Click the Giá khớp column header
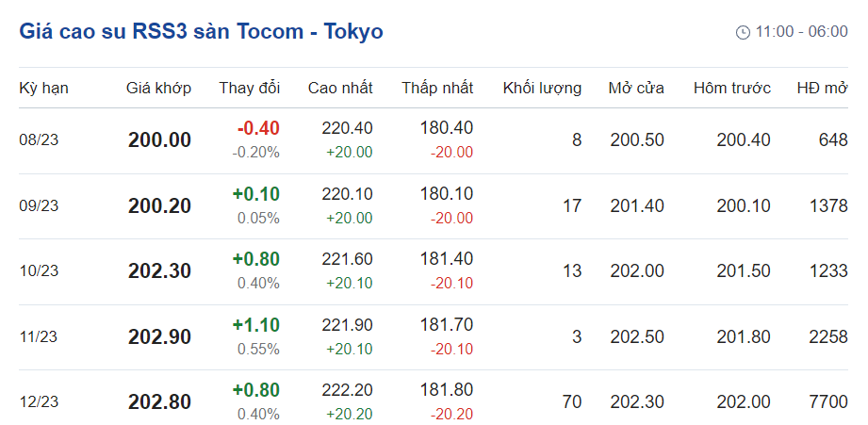The image size is (868, 425). [158, 89]
